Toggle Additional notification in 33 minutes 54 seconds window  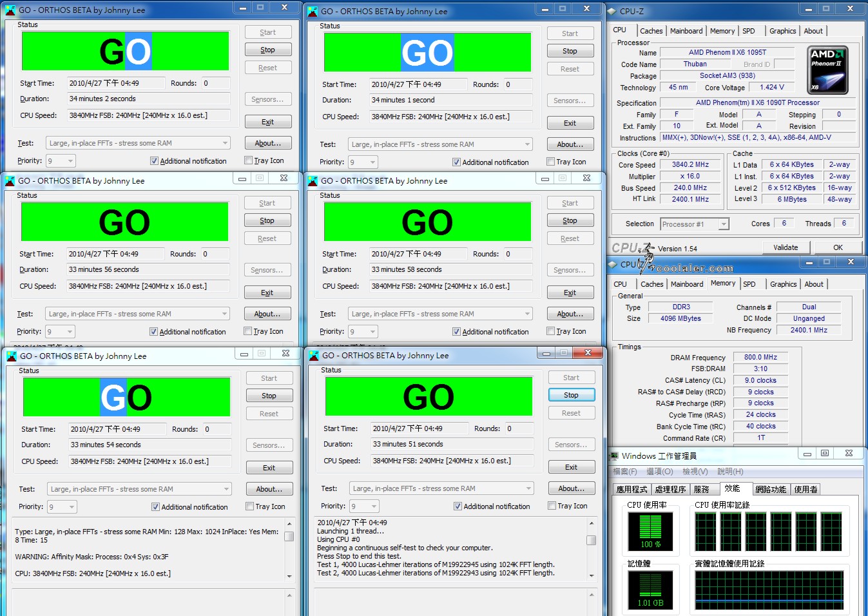pos(155,507)
